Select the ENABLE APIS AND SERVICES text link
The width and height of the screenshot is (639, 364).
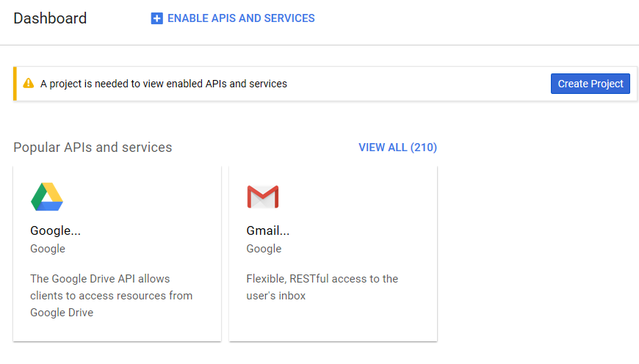[x=241, y=18]
